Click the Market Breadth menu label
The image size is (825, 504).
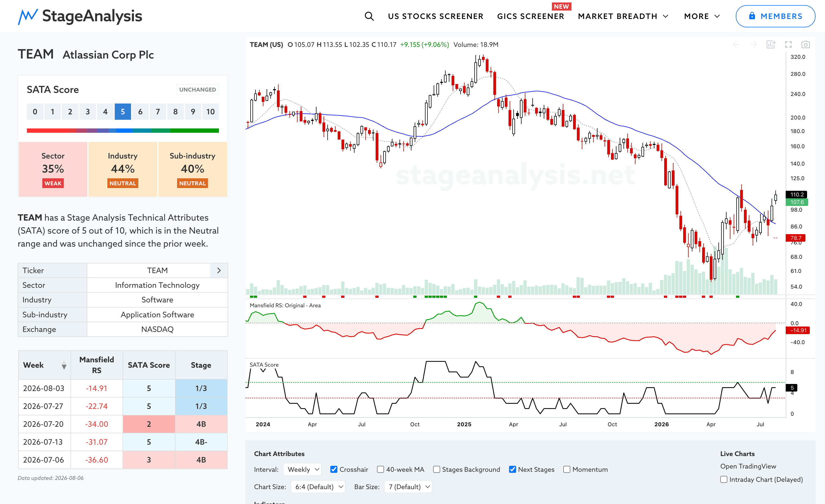[x=618, y=16]
